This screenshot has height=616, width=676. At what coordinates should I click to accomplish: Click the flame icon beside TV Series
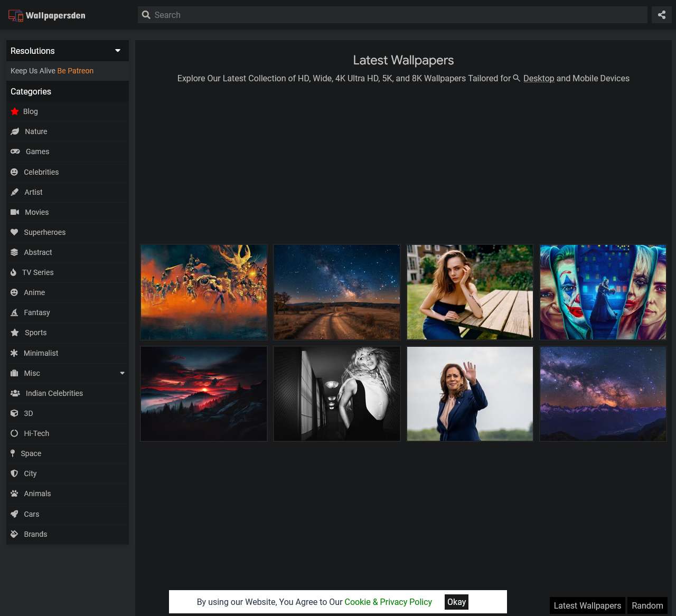[x=14, y=272]
